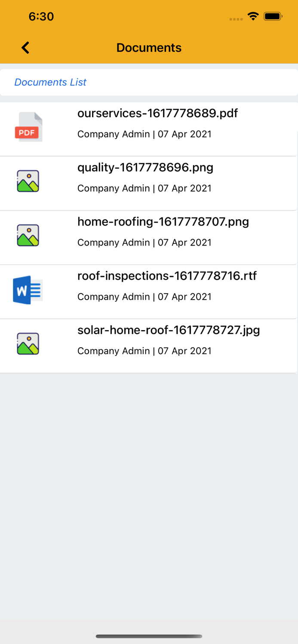
Task: Open home-roofing-1617778707.png file
Action: tap(163, 222)
